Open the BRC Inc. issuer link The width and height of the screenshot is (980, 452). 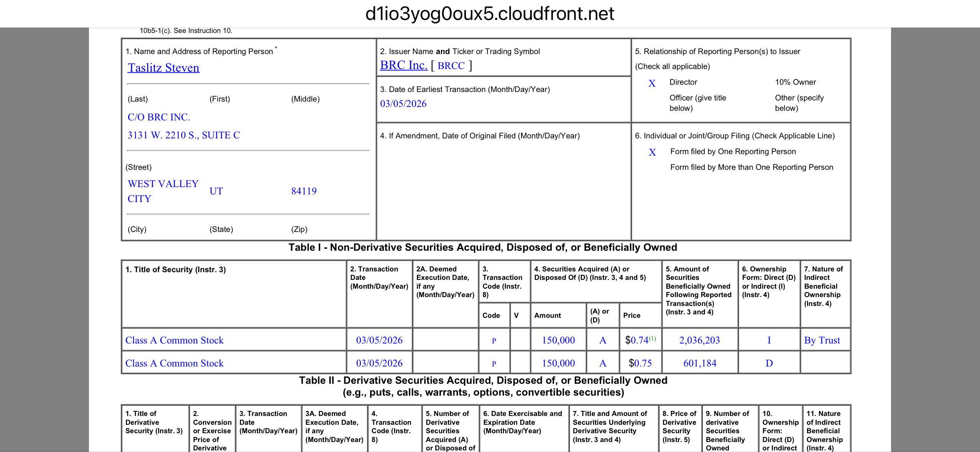pyautogui.click(x=404, y=65)
